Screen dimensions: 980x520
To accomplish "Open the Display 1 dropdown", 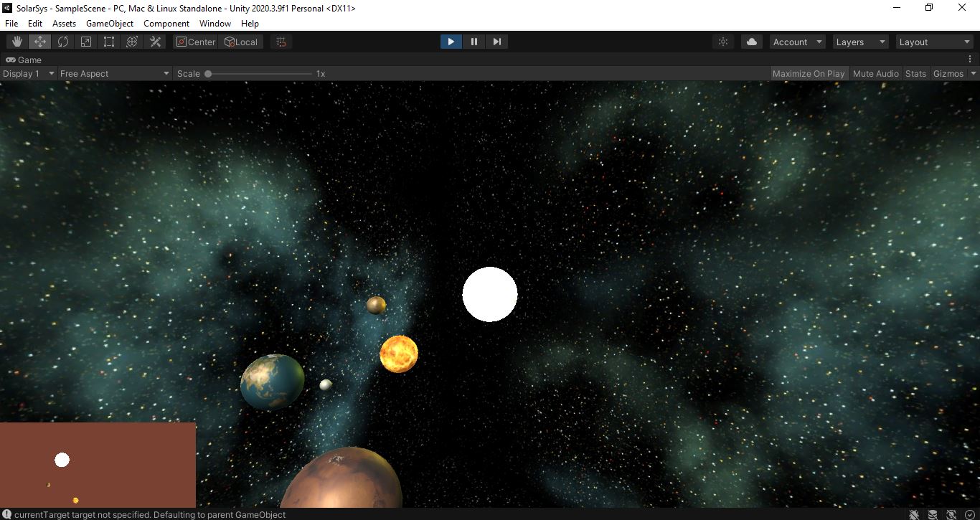I will [x=29, y=73].
